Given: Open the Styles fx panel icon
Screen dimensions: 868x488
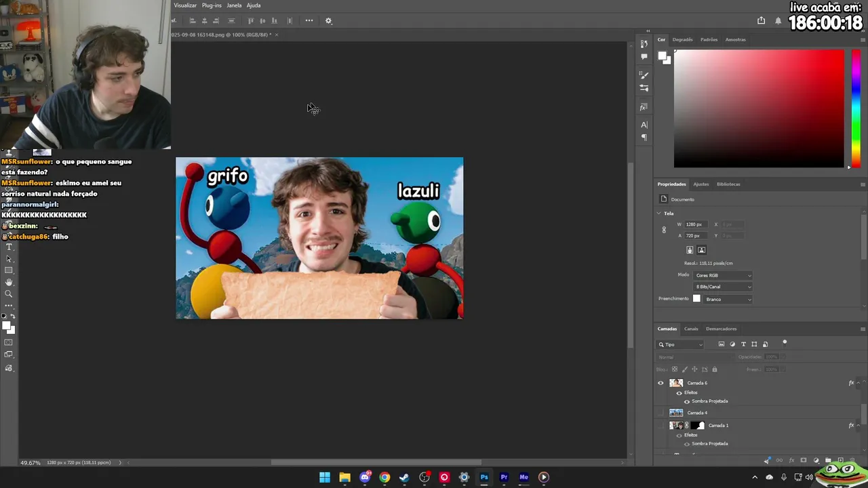Looking at the screenshot, I should (x=644, y=107).
